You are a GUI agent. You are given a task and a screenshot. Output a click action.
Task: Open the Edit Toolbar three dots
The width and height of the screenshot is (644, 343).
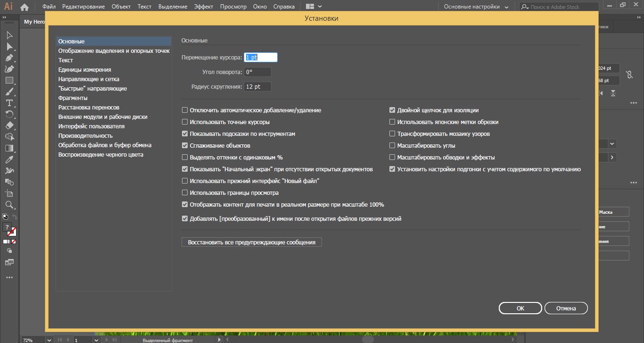point(9,277)
